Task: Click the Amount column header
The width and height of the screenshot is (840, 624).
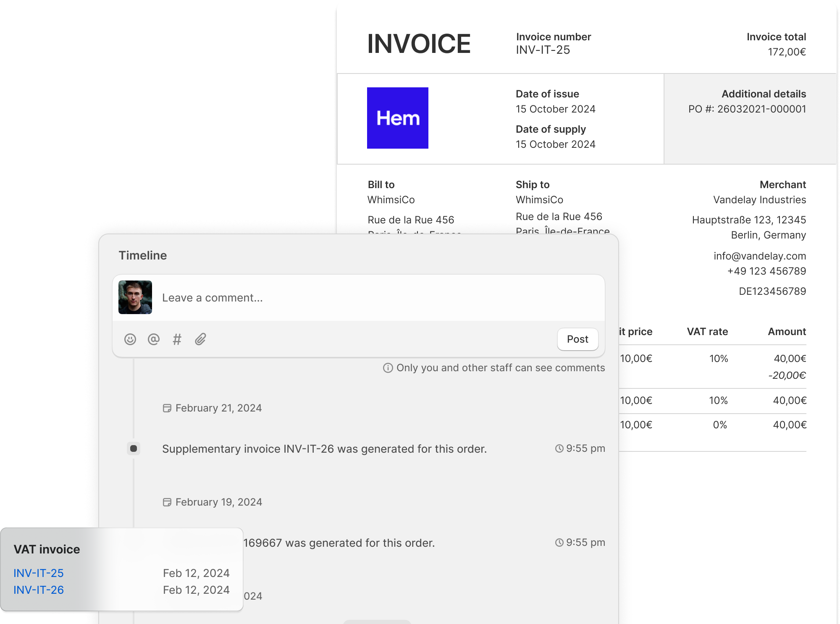Action: [x=787, y=332]
